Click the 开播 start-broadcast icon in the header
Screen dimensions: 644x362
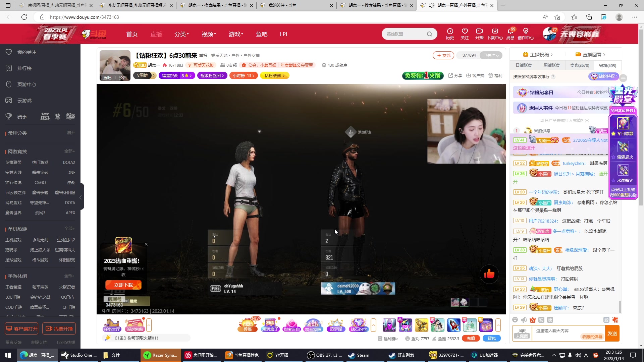(x=479, y=34)
